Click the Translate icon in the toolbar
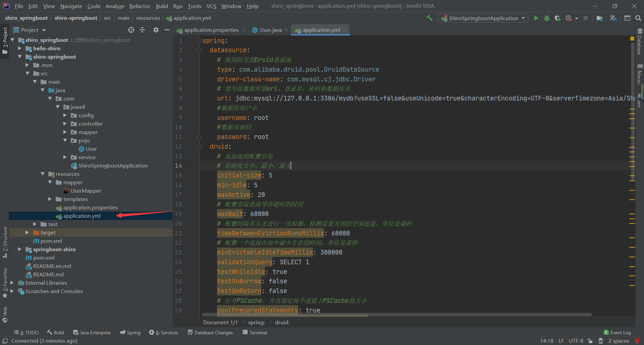Screen dimensions: 644x345 [613, 18]
